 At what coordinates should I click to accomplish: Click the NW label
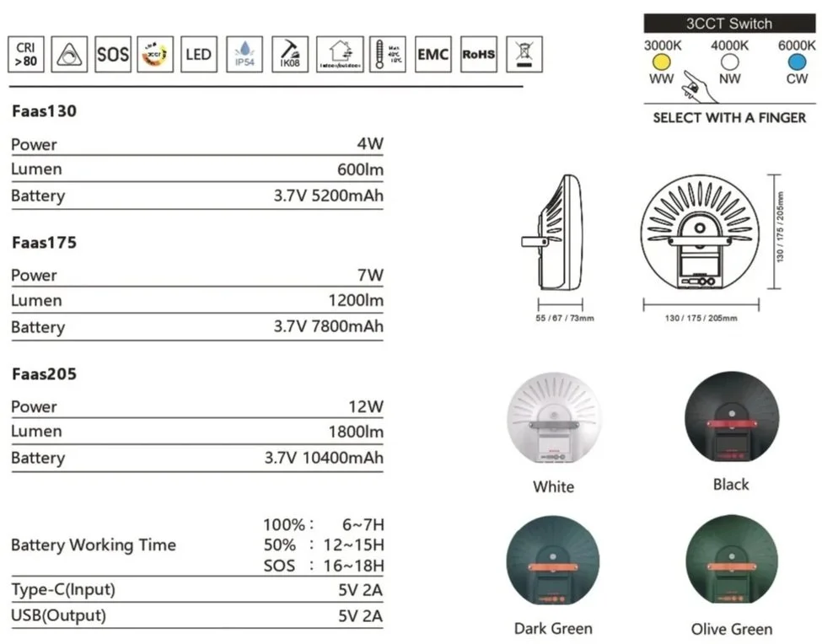[x=730, y=79]
